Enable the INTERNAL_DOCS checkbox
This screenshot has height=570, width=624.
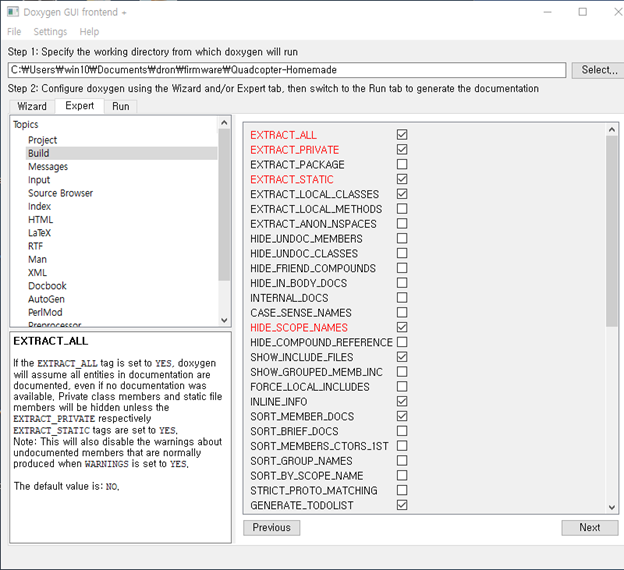tap(402, 297)
